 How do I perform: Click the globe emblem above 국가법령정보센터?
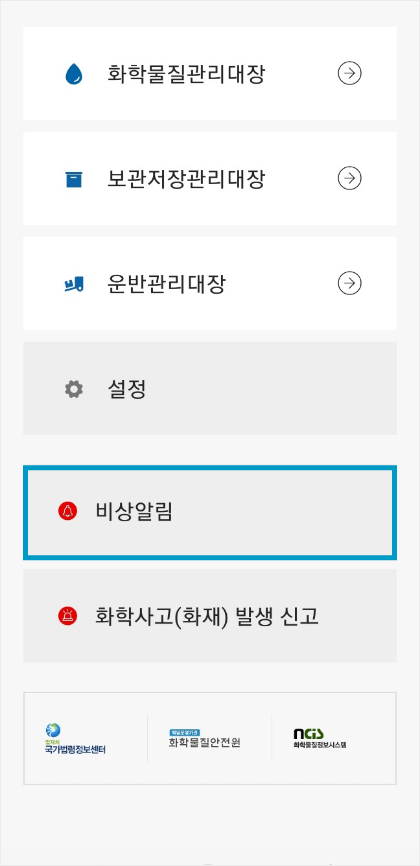pyautogui.click(x=53, y=730)
